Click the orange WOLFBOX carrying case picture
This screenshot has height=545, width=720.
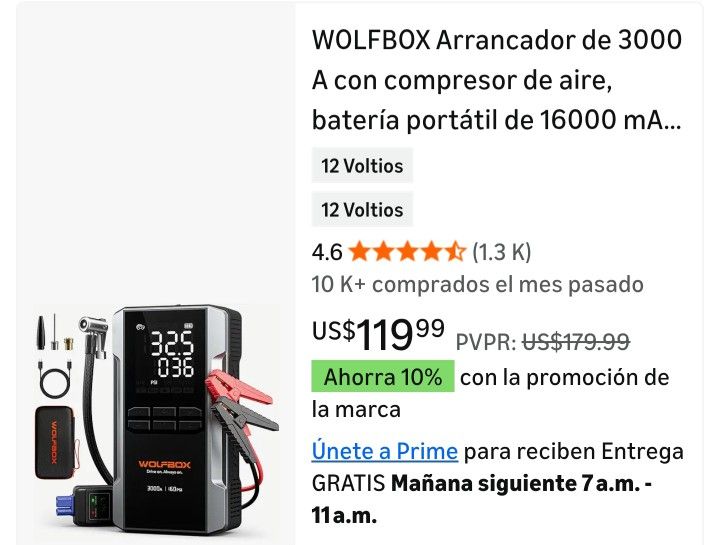pos(54,442)
